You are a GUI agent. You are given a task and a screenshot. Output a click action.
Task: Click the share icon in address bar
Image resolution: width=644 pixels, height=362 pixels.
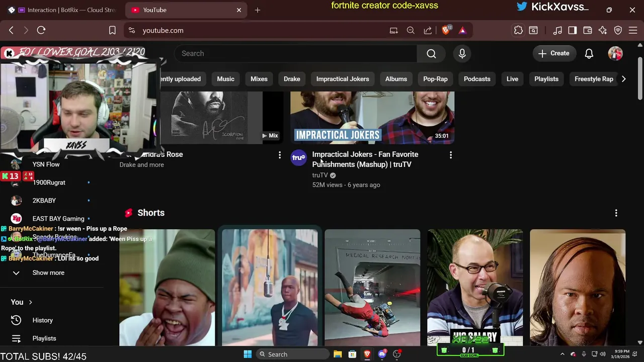point(428,30)
